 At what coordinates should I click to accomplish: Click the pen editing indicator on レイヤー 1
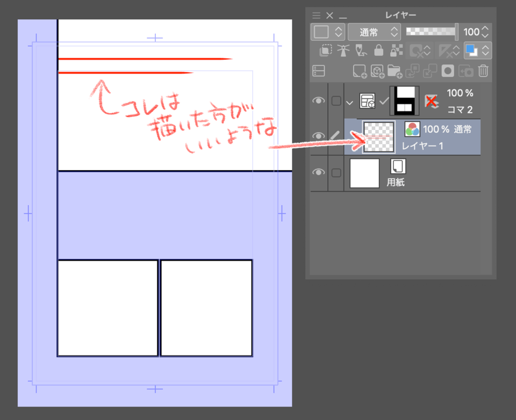335,135
